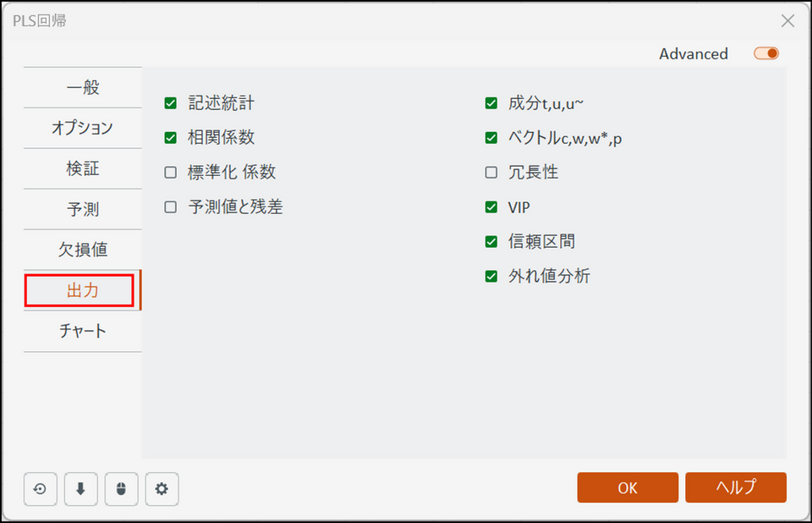Disable the VIP checkbox
Image resolution: width=812 pixels, height=523 pixels.
point(491,207)
